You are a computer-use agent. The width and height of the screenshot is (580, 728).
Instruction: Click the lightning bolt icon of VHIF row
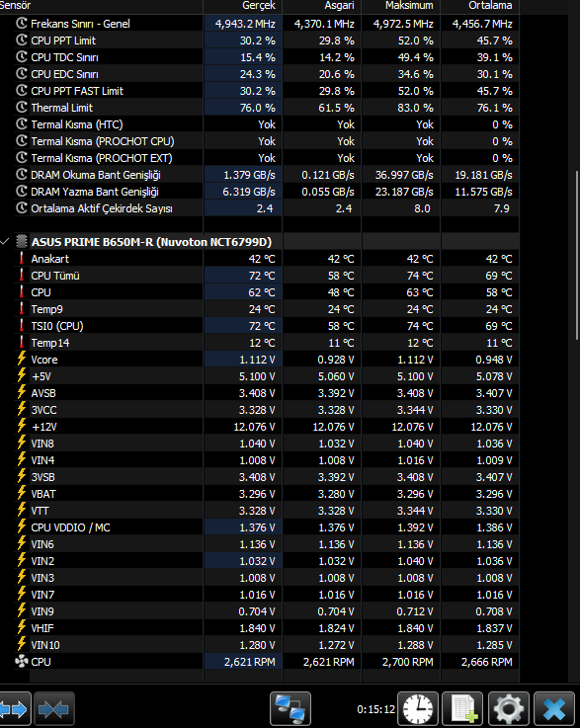[22, 627]
